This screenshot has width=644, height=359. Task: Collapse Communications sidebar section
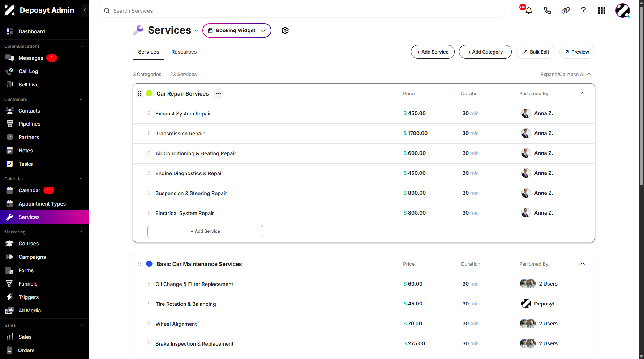click(81, 46)
